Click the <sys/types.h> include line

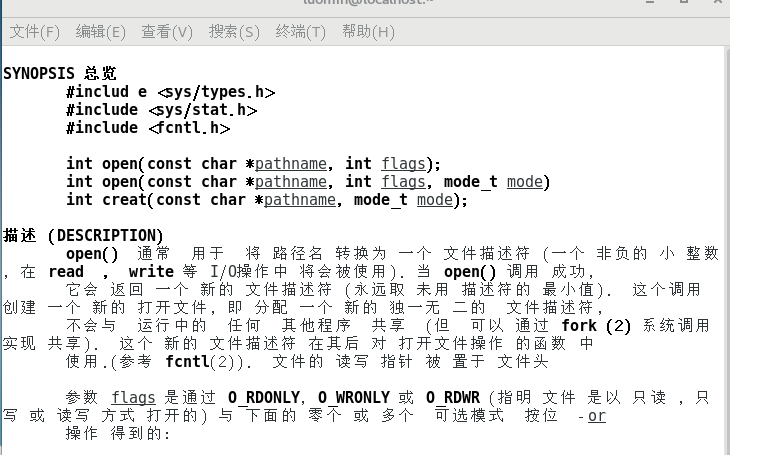click(x=171, y=92)
